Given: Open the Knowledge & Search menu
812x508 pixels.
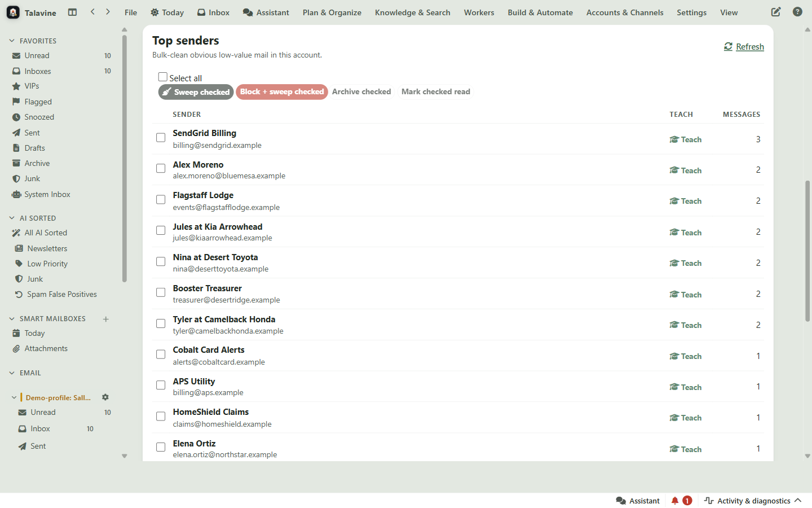Looking at the screenshot, I should [x=413, y=12].
